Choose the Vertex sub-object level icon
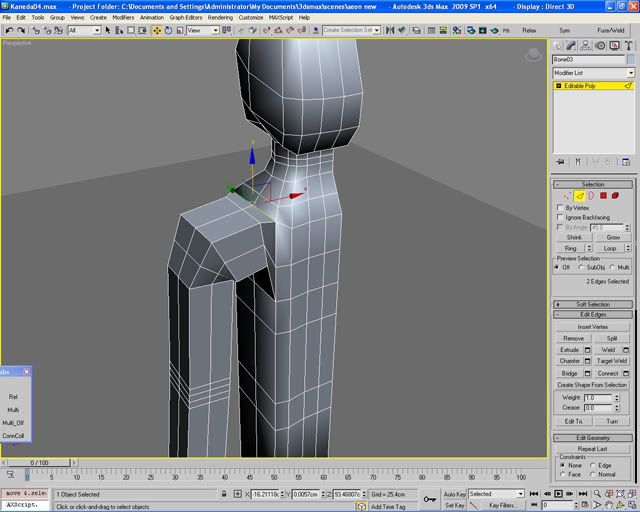This screenshot has height=512, width=640. pyautogui.click(x=567, y=196)
